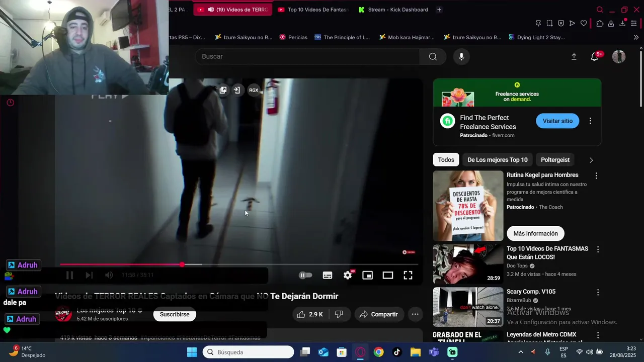Open options for Scary Comp. V105
Viewport: 644px width, 362px height.
click(598, 292)
